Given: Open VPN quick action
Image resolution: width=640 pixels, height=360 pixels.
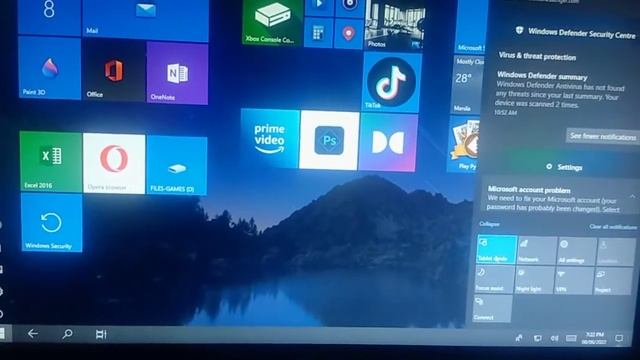Looking at the screenshot, I should click(x=573, y=281).
